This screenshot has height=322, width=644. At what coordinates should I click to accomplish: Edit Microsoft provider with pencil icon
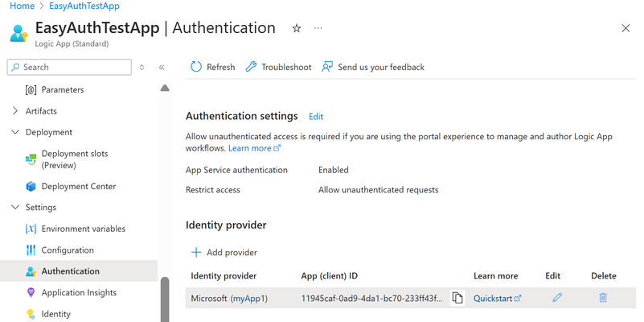[x=557, y=297]
